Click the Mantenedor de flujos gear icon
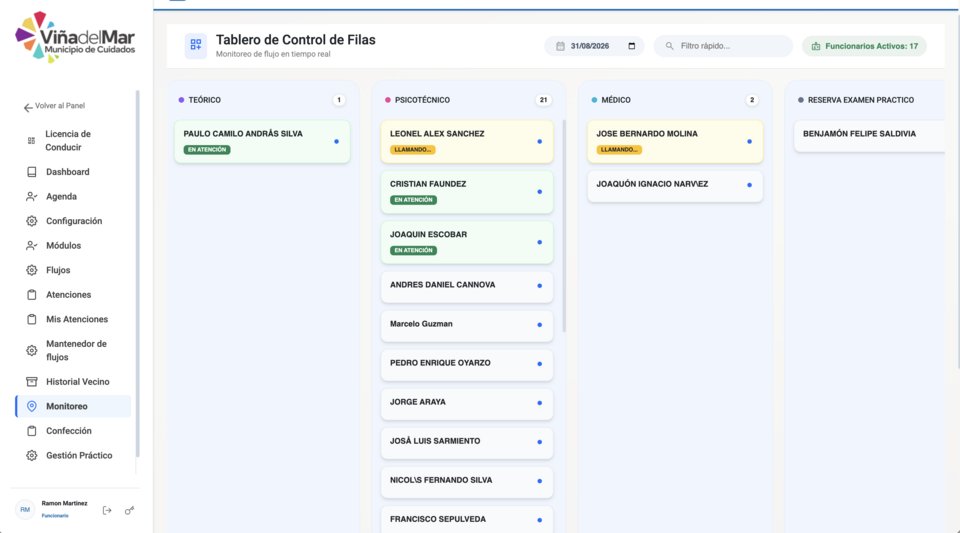 pyautogui.click(x=32, y=350)
